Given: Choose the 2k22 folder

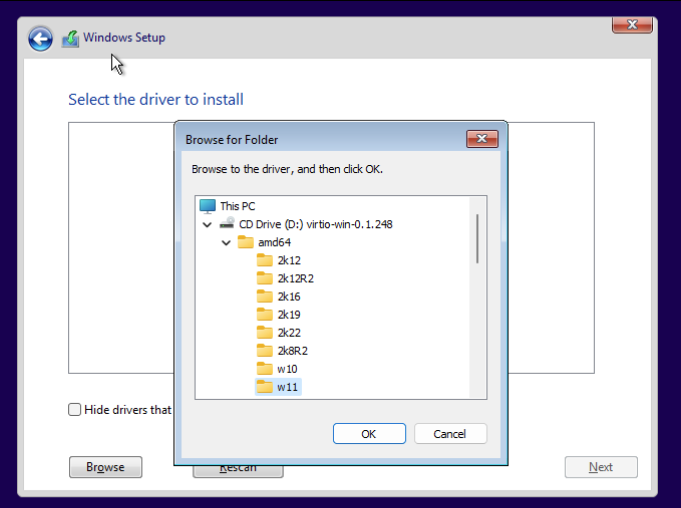Looking at the screenshot, I should [288, 333].
